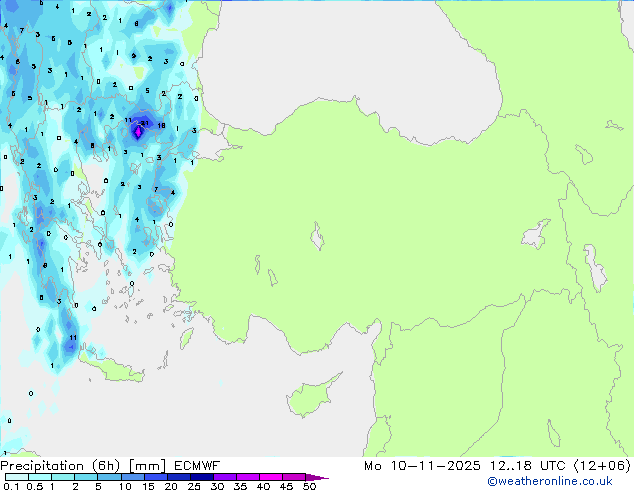The height and width of the screenshot is (490, 634).
Task: Click the legend label '25'
Action: click(194, 486)
